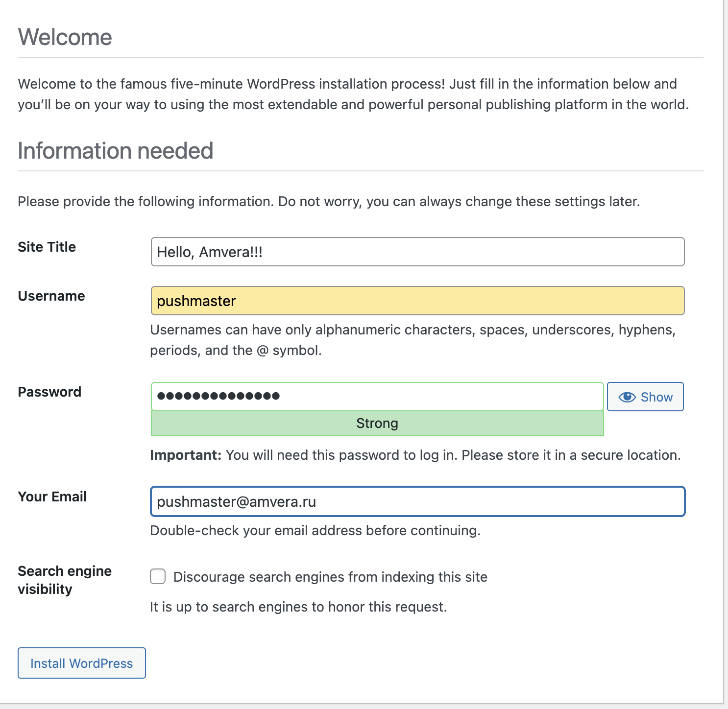Click the Username label
The width and height of the screenshot is (728, 709).
51,296
